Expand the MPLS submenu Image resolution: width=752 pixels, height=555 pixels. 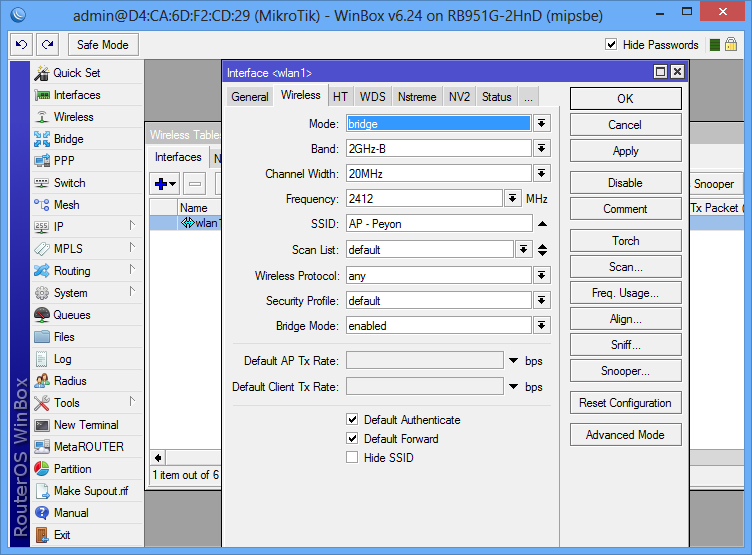coord(132,248)
